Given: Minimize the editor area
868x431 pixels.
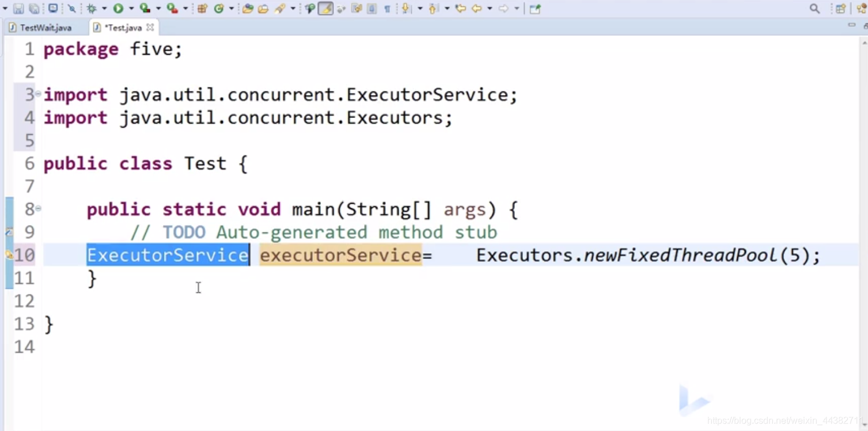Looking at the screenshot, I should pos(851,25).
